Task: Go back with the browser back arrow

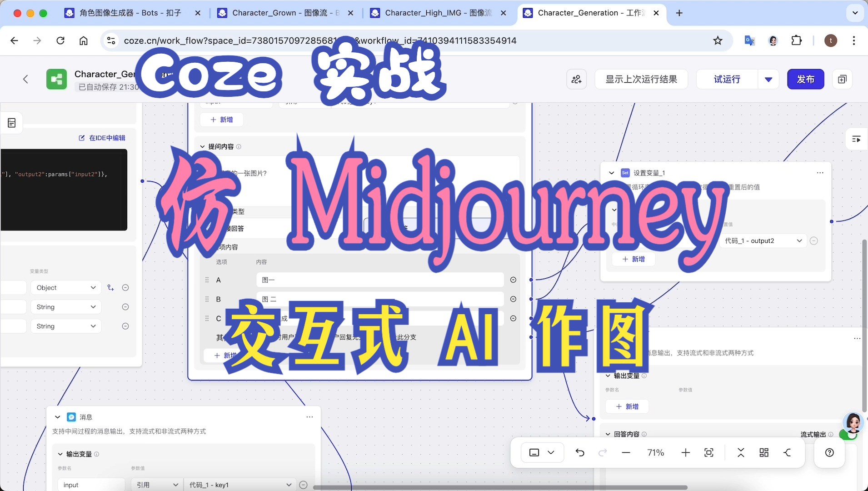Action: click(x=14, y=40)
